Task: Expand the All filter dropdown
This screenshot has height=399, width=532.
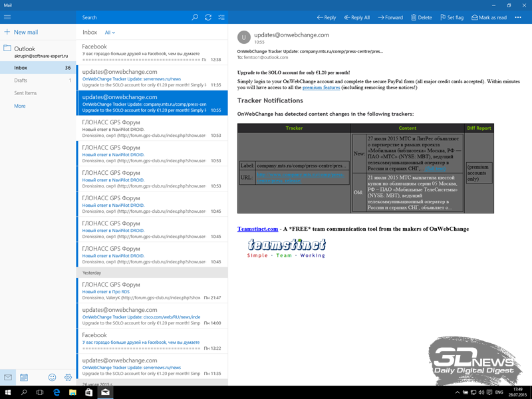Action: (x=110, y=33)
